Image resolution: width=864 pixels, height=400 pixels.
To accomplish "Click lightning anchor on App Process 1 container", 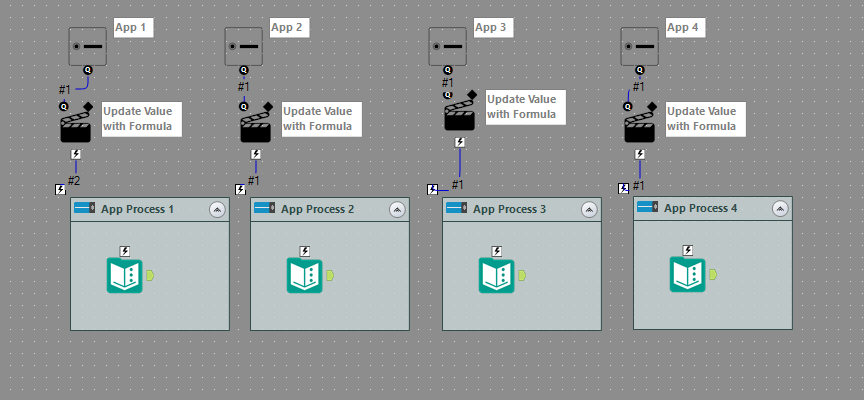I will coord(61,190).
